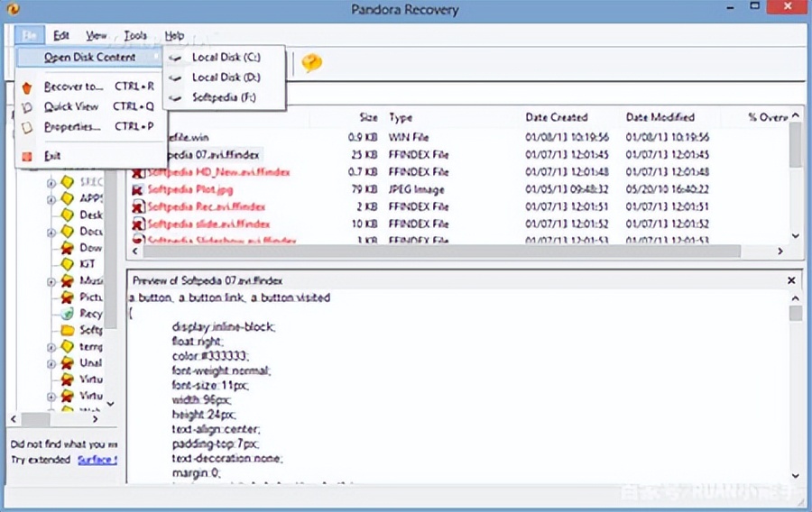Click the WIN File type cell
812x512 pixels.
point(409,138)
